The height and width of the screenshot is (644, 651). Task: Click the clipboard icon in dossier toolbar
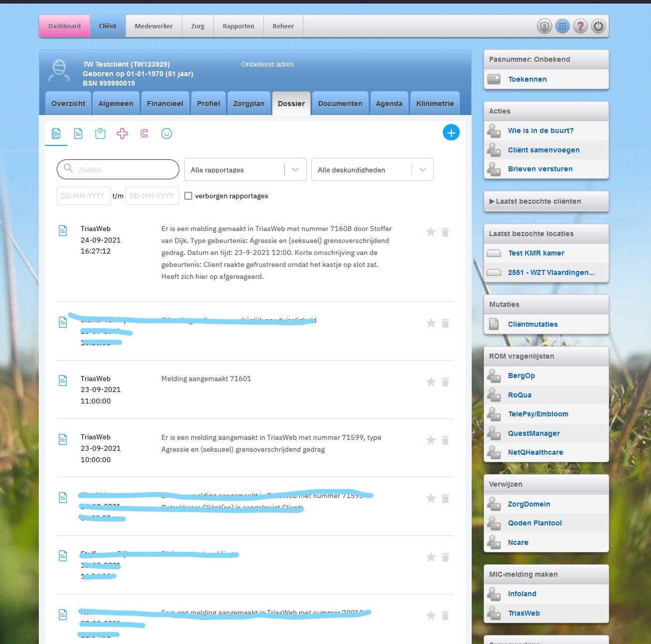pyautogui.click(x=100, y=133)
